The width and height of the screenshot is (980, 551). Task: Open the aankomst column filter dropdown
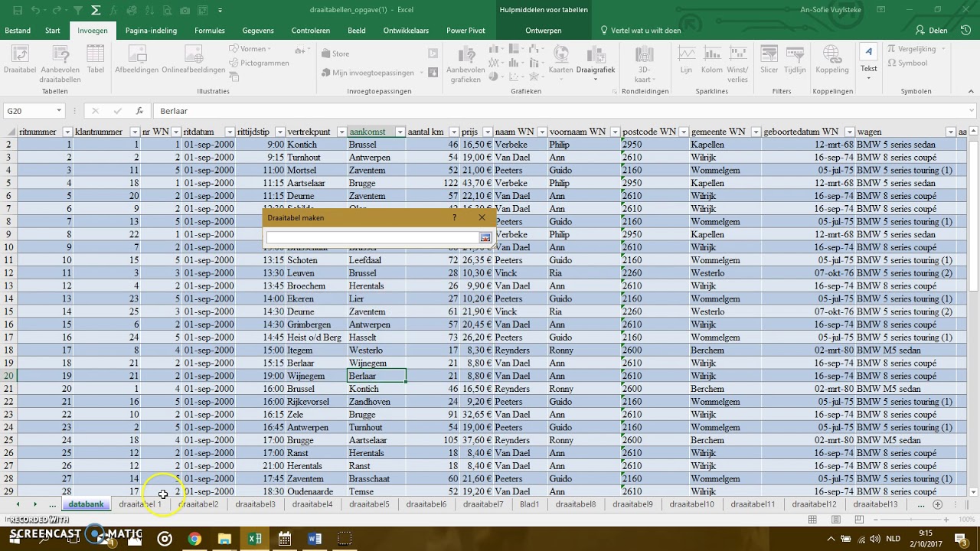tap(400, 132)
